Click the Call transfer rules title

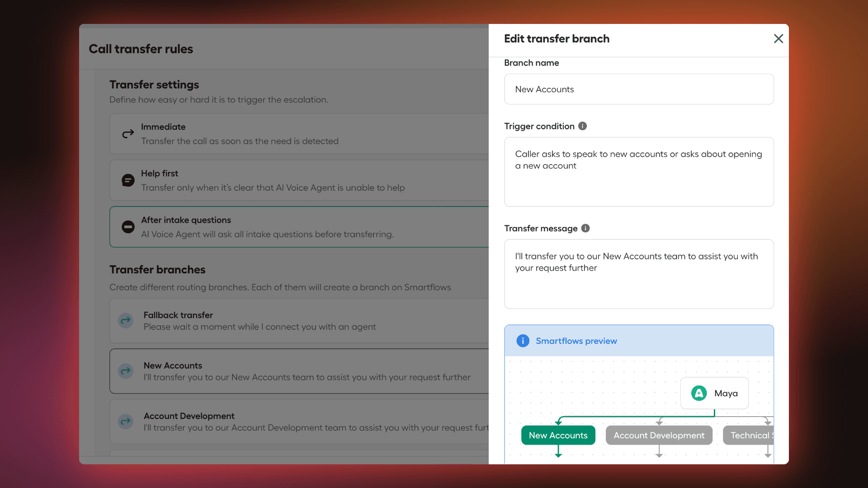tap(141, 49)
